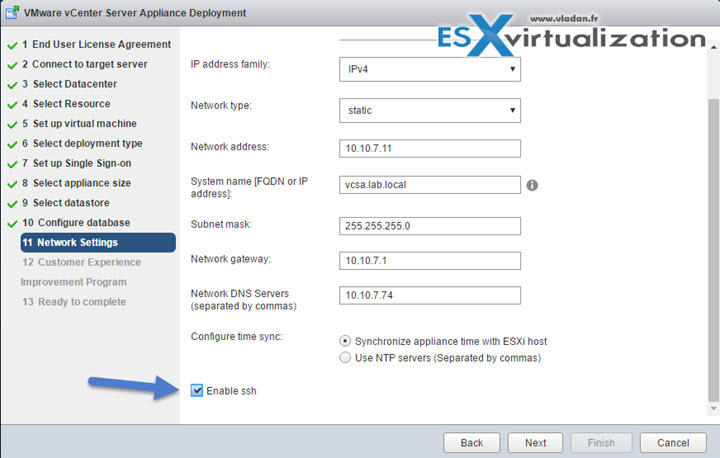
Task: Click the scrollbar up arrow
Action: (713, 47)
